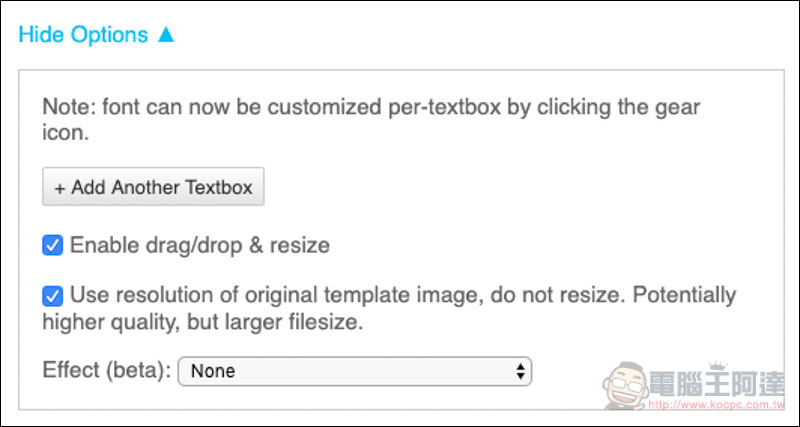The image size is (800, 427).
Task: Collapse options using the blue triangle arrow
Action: 166,34
